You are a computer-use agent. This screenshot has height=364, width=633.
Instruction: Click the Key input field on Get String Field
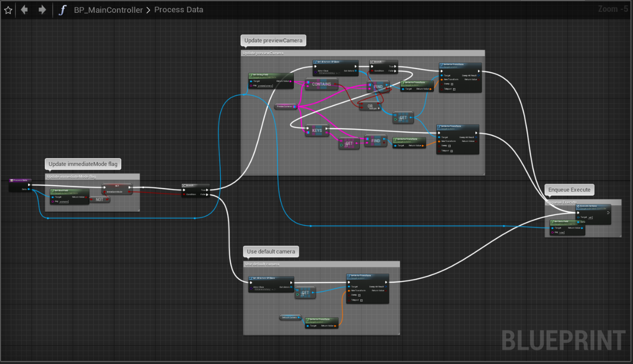click(265, 86)
